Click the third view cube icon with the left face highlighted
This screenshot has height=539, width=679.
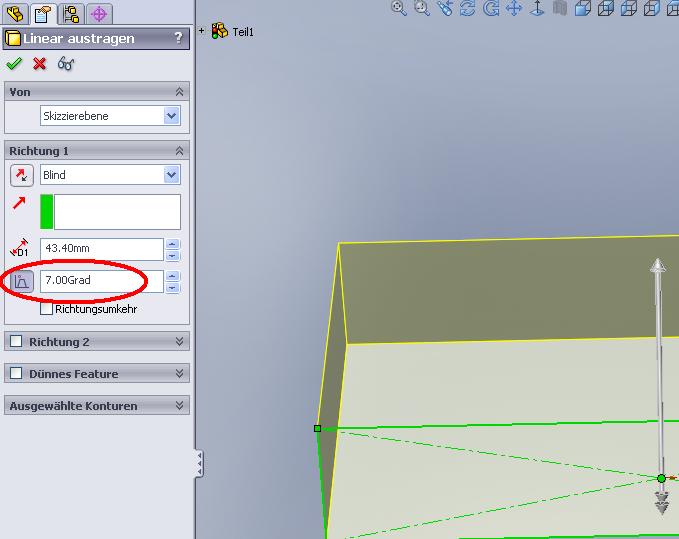point(629,8)
